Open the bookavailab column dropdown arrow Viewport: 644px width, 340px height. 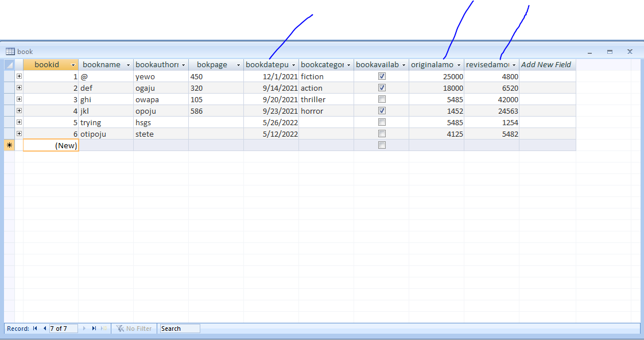click(404, 65)
